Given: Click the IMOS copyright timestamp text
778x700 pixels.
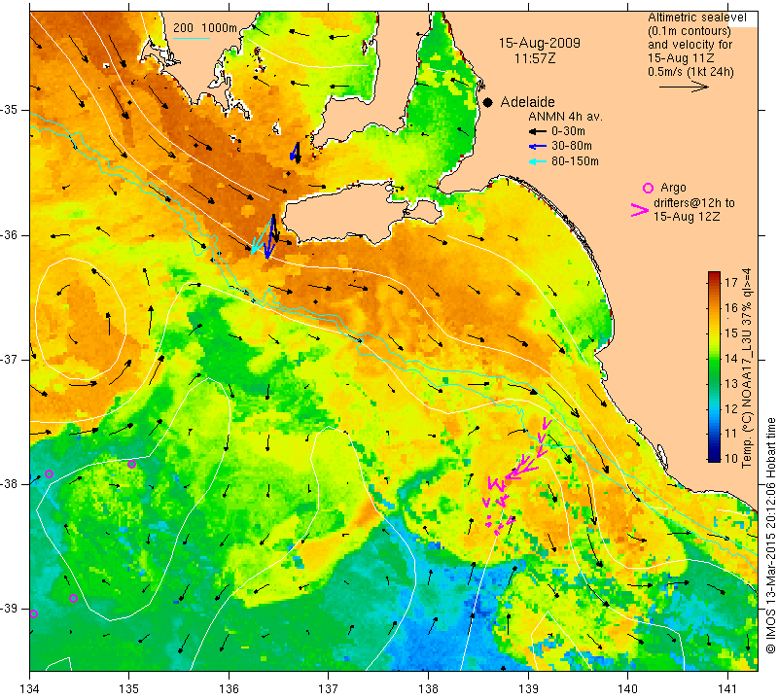Looking at the screenshot, I should [x=770, y=536].
